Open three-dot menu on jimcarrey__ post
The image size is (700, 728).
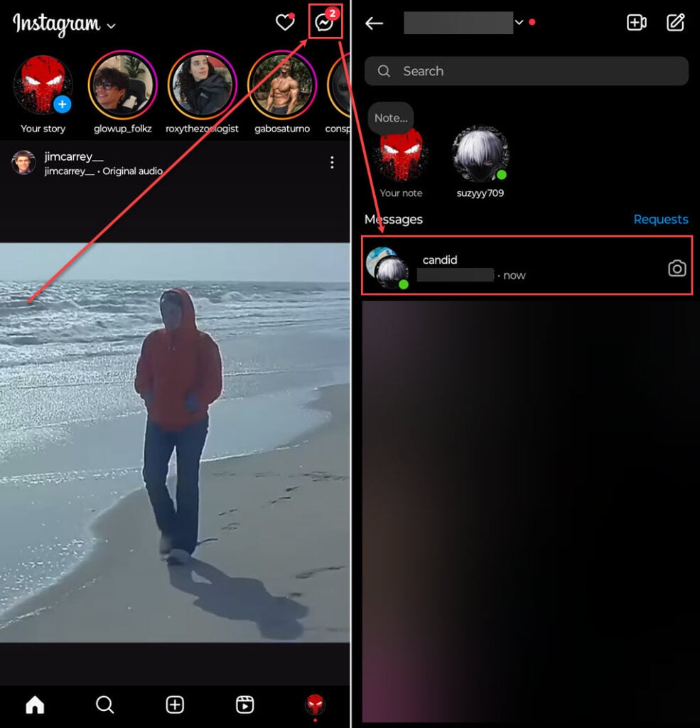[332, 163]
